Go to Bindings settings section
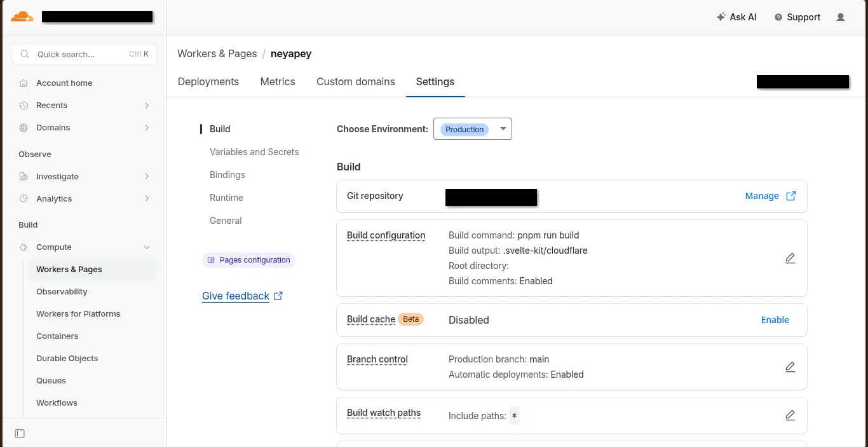This screenshot has width=868, height=447. (227, 175)
